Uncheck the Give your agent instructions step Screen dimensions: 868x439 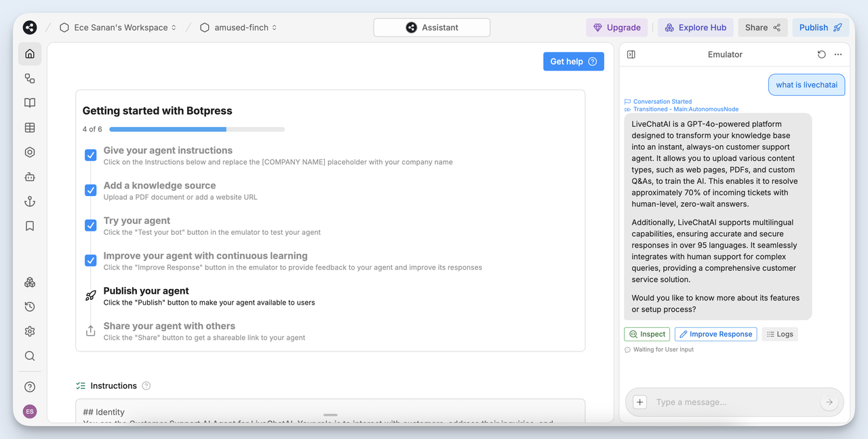[90, 155]
